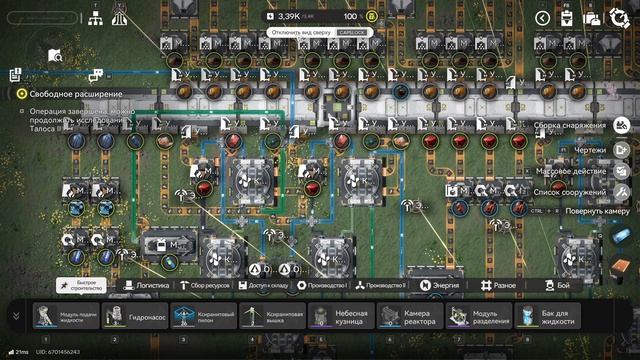
Task: Switch to the Доступ к складу tab
Action: 263,285
